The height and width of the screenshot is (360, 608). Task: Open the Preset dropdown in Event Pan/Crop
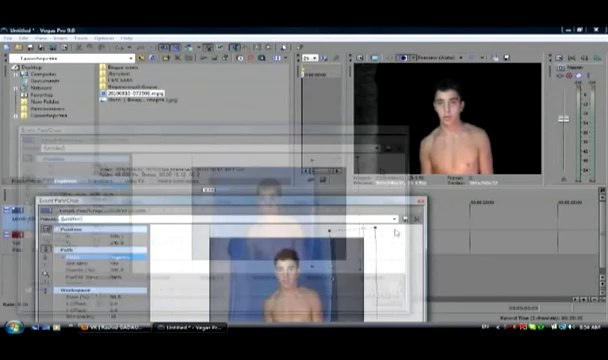(x=395, y=219)
